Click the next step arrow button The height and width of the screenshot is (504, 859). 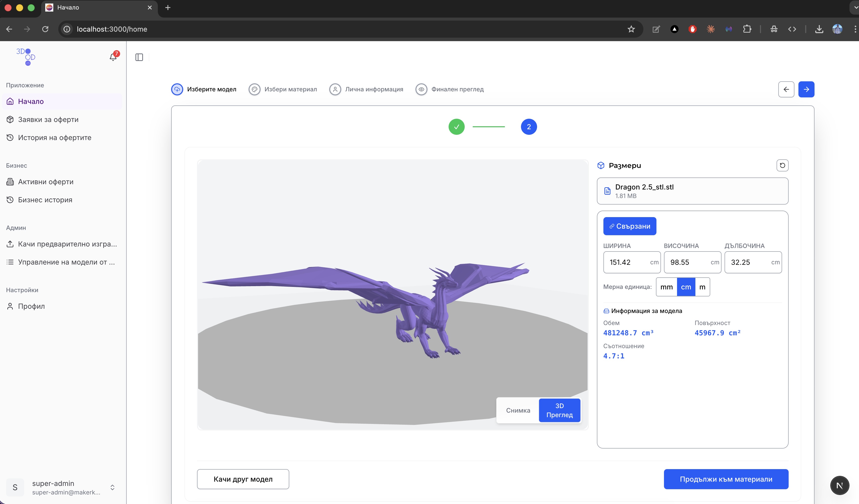[806, 89]
